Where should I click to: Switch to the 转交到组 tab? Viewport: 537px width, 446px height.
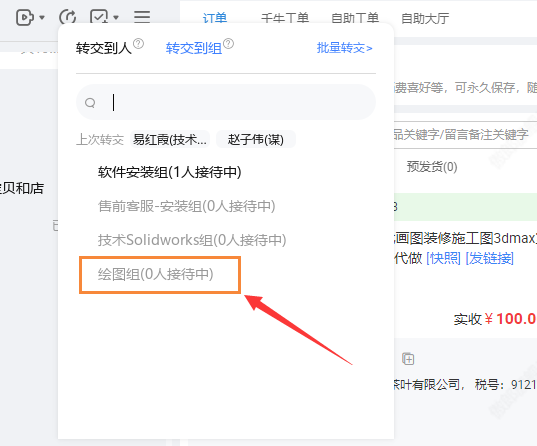click(x=194, y=48)
